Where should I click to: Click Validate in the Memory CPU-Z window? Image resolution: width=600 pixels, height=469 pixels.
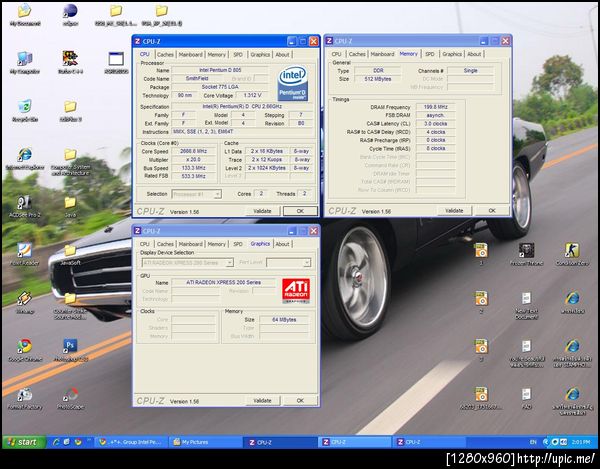(453, 211)
